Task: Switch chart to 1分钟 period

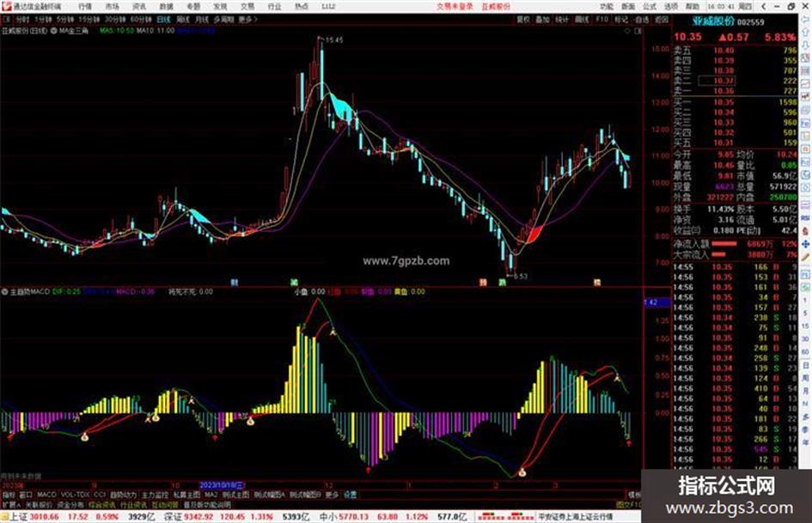Action: pyautogui.click(x=43, y=19)
